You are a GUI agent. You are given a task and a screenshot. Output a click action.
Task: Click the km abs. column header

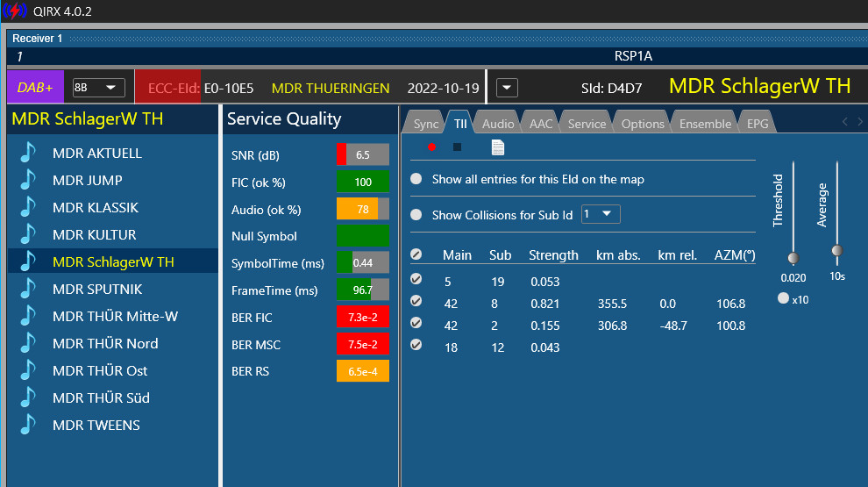pos(618,254)
